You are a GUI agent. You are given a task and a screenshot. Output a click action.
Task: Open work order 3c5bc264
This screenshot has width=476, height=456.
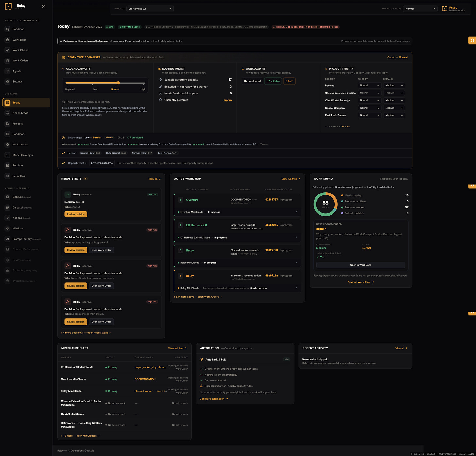[x=271, y=225]
